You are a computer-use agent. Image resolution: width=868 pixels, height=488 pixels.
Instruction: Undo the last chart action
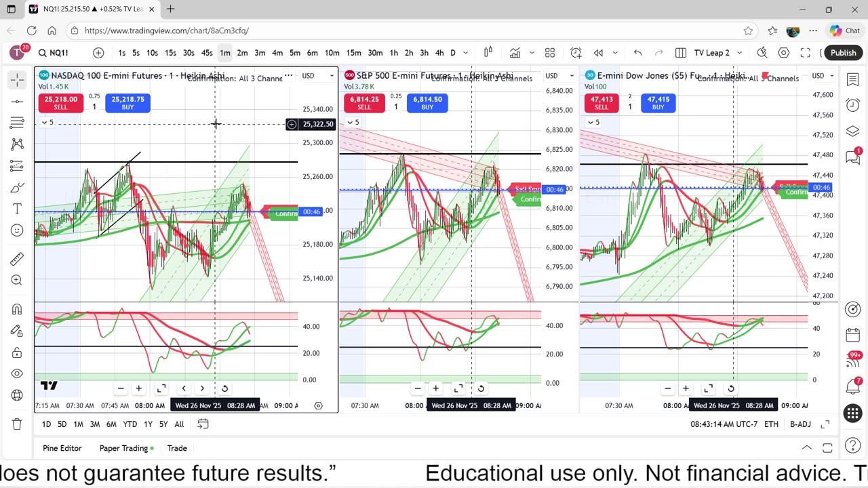pyautogui.click(x=637, y=53)
